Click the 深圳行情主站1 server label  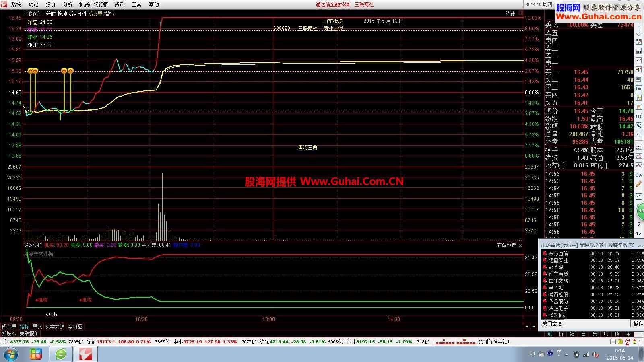tap(494, 342)
